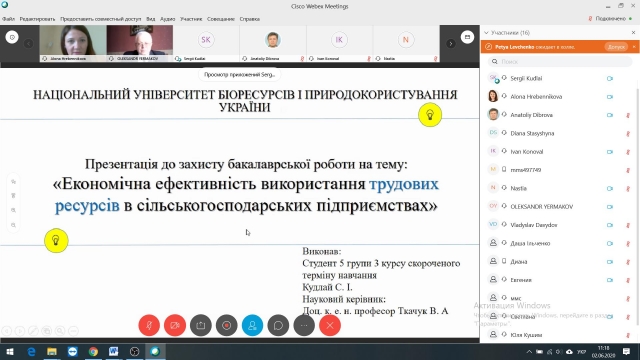This screenshot has width=640, height=360.
Task: Open Google Chrome from the taskbar
Action: point(93,351)
